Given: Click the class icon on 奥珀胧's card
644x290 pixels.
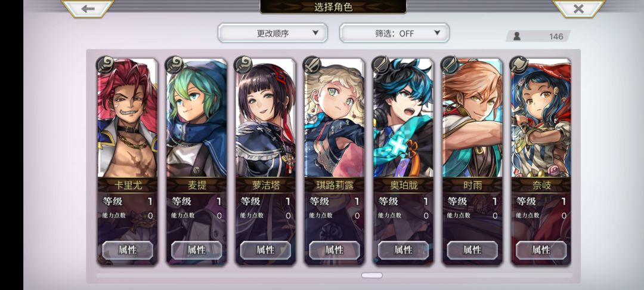Looking at the screenshot, I should point(380,65).
